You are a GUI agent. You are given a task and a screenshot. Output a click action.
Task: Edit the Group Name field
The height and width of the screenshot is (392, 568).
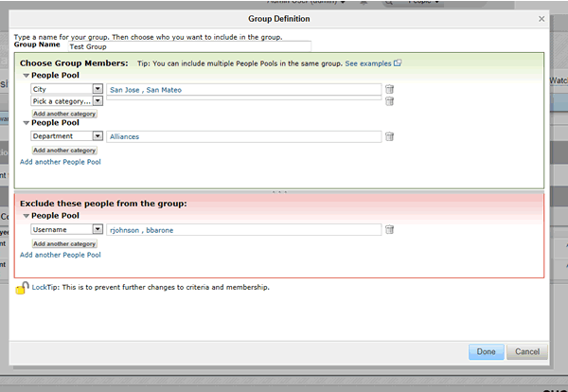pyautogui.click(x=189, y=46)
